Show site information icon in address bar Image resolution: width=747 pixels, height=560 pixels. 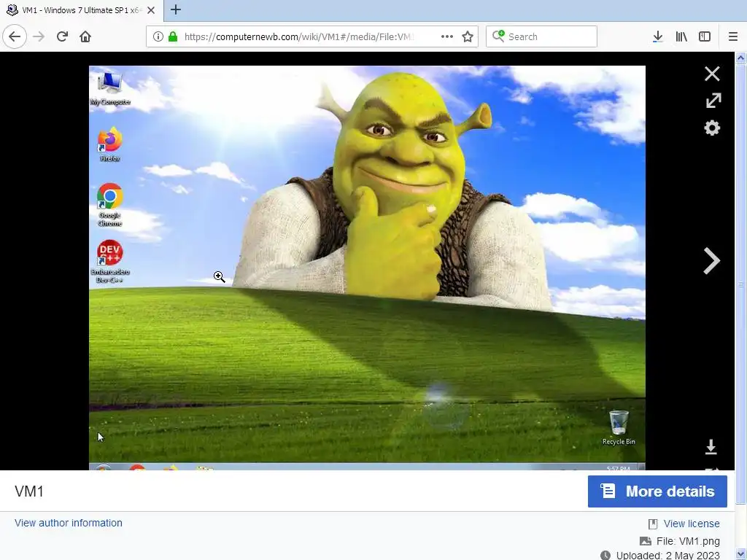click(x=158, y=36)
